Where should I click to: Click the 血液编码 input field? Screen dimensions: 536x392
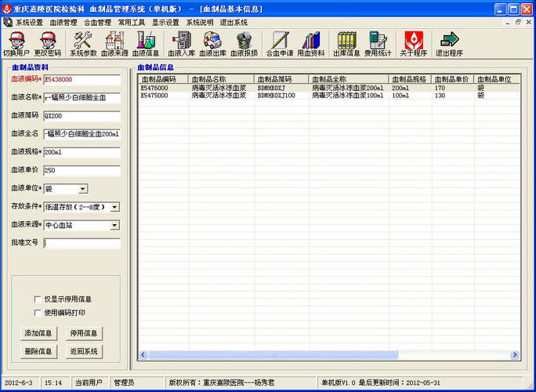click(x=82, y=80)
